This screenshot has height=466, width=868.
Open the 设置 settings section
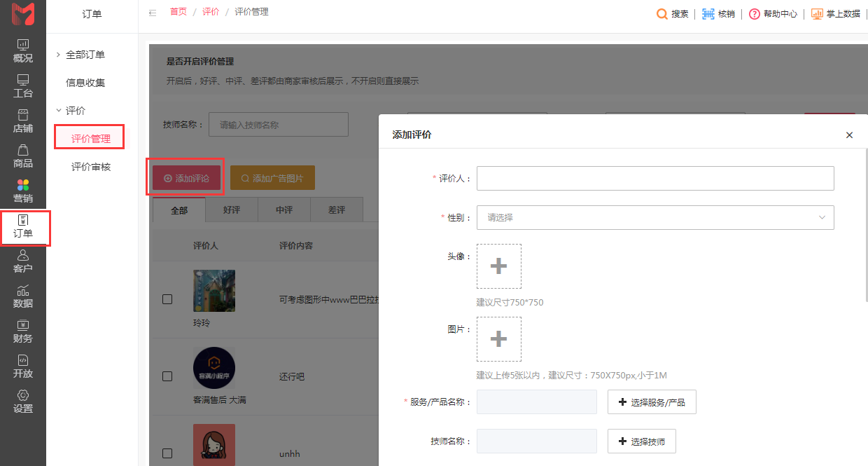[23, 401]
